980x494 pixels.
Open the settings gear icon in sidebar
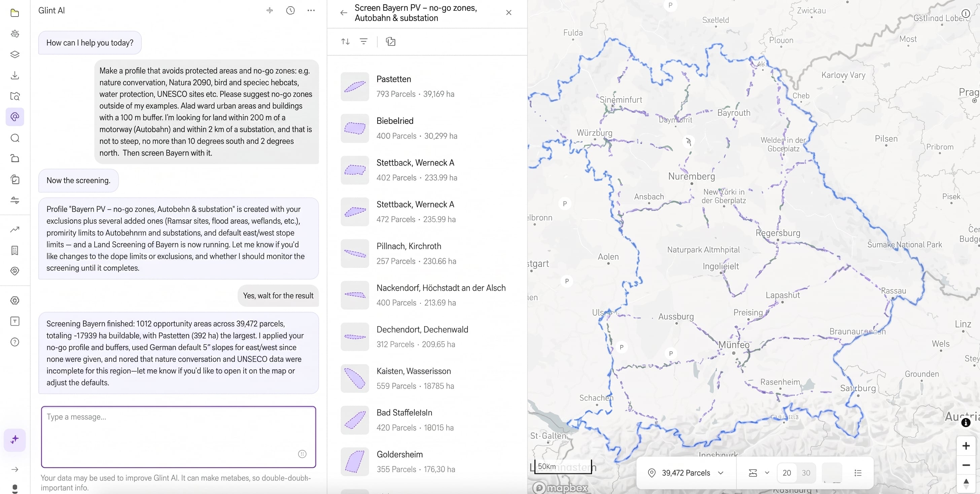[15, 301]
